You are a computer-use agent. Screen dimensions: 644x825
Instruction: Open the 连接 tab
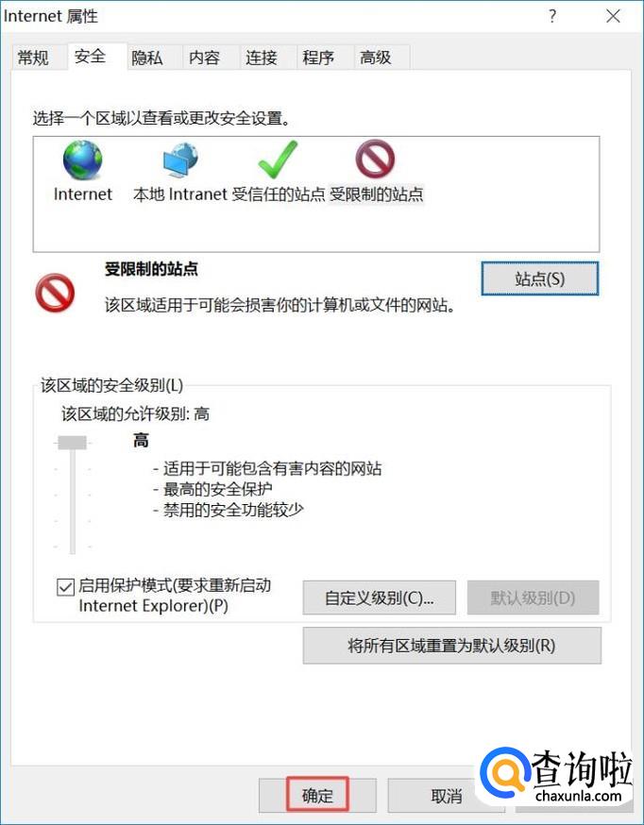tap(261, 58)
